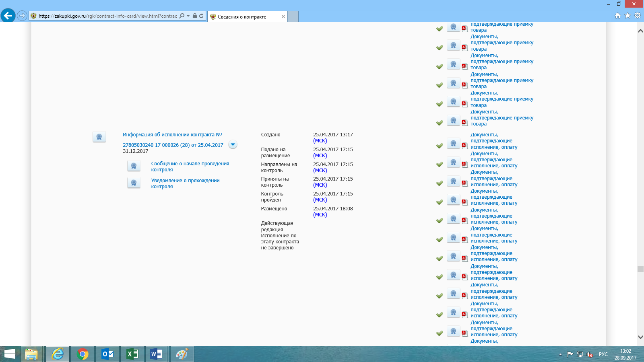The height and width of the screenshot is (362, 644).
Task: Open Paint from the taskbar
Action: point(182,354)
